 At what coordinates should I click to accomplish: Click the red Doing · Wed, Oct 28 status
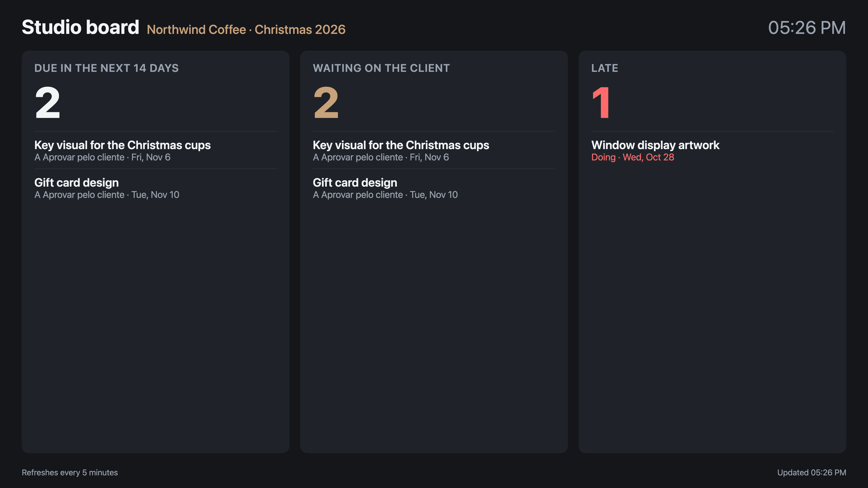click(632, 157)
